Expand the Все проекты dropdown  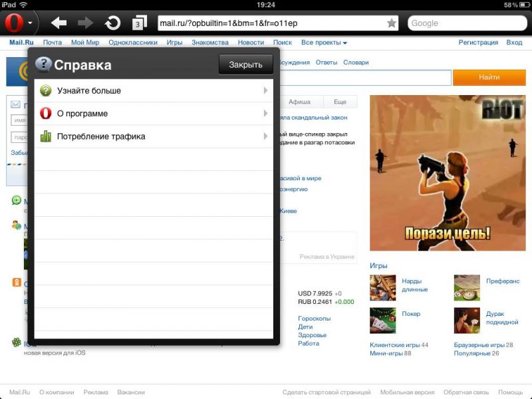[324, 43]
